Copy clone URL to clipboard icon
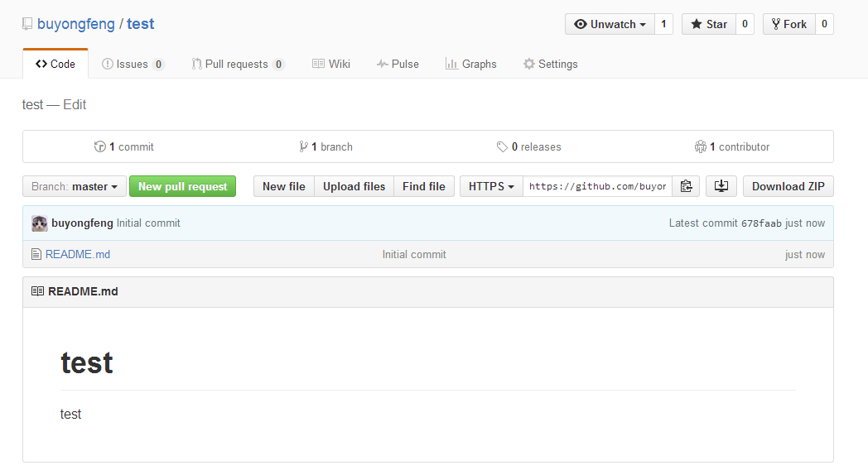 point(686,186)
